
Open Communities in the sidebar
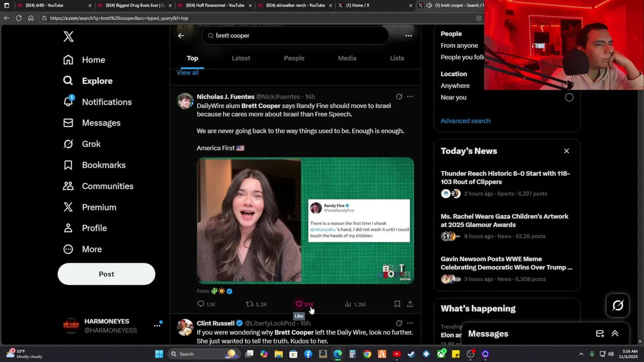[x=98, y=187]
